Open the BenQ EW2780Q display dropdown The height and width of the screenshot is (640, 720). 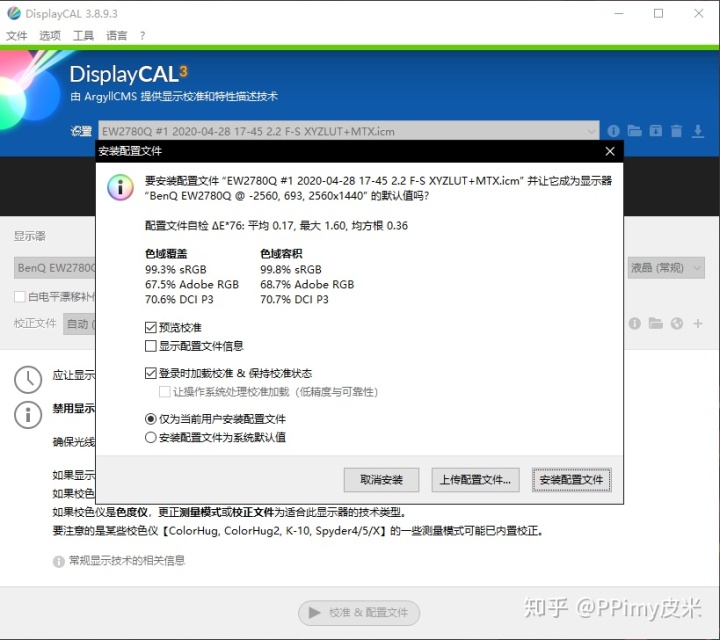tap(55, 268)
